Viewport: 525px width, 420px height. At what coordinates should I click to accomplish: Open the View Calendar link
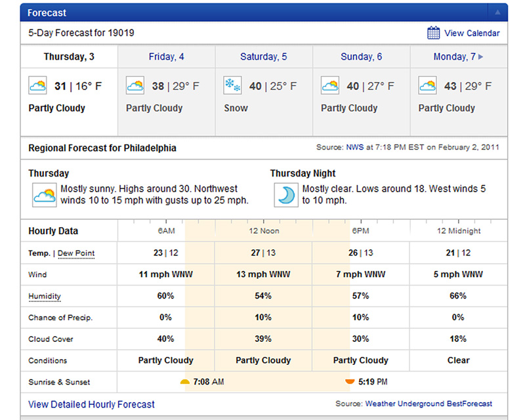coord(471,33)
